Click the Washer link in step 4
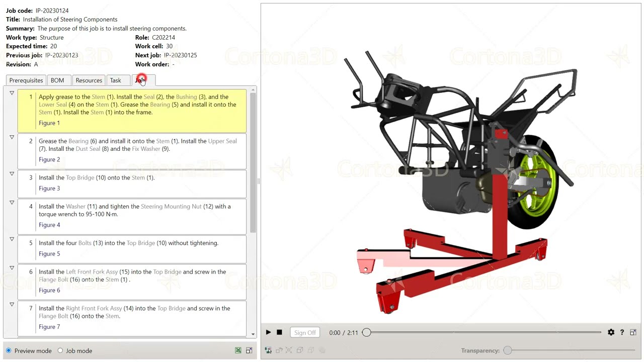Image resolution: width=644 pixels, height=362 pixels. tap(76, 207)
